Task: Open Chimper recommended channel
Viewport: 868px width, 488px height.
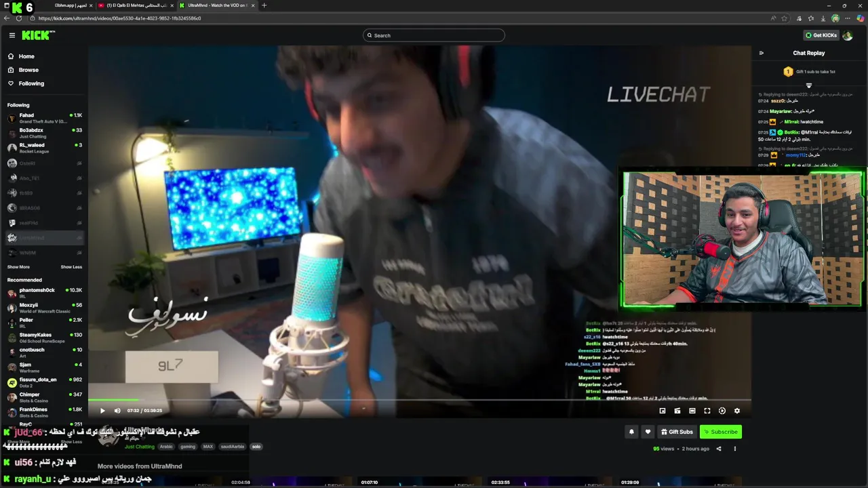Action: pos(44,397)
